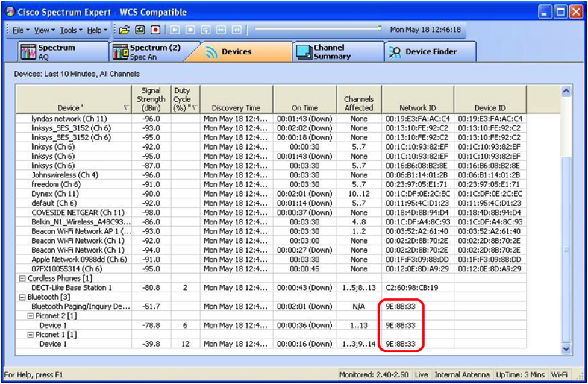Select the 'freedom (Ch 6)' device row
This screenshot has width=588, height=384.
click(271, 184)
